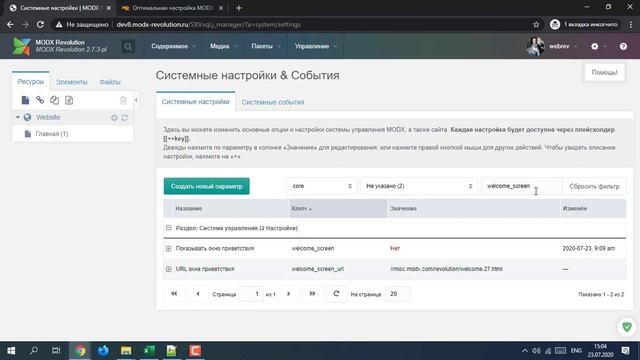
Task: Click 'Сбросить фильтр' button
Action: [594, 186]
